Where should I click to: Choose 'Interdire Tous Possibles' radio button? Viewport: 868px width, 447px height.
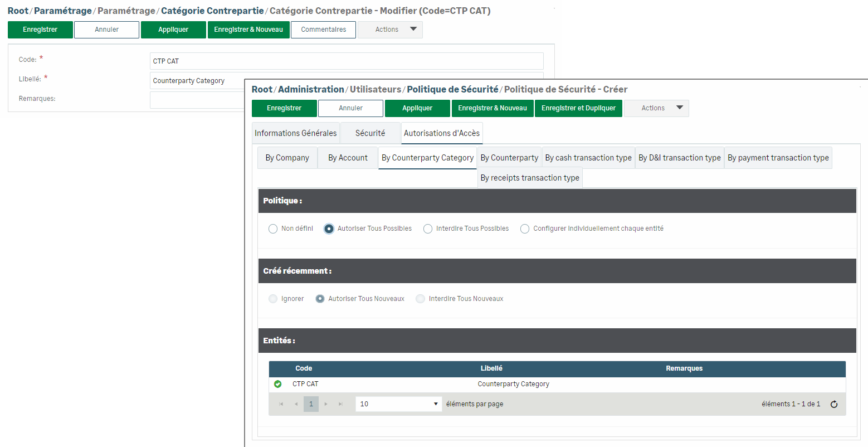coord(428,229)
